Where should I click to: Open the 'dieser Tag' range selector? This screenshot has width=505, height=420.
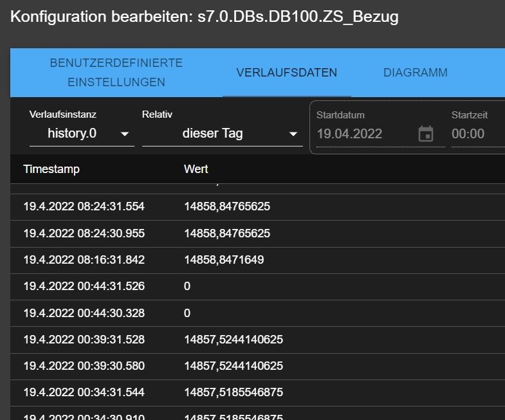[x=222, y=133]
